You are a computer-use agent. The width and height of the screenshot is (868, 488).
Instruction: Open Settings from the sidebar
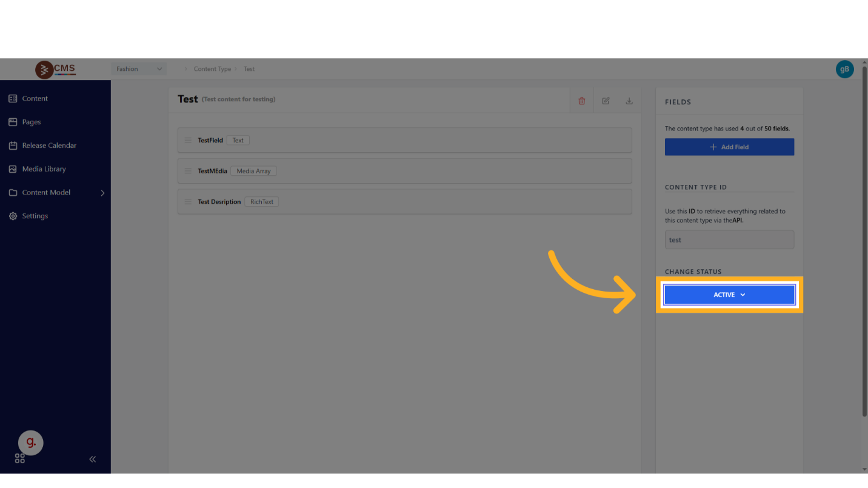35,216
